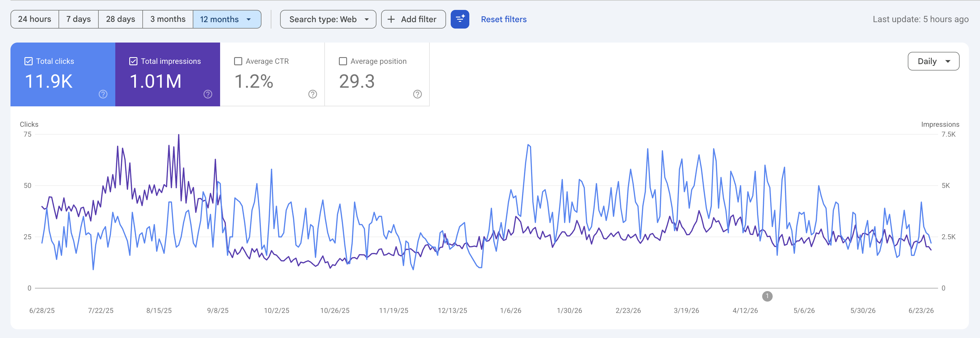Click the blue filter sparkle icon
The image size is (980, 338).
(459, 19)
